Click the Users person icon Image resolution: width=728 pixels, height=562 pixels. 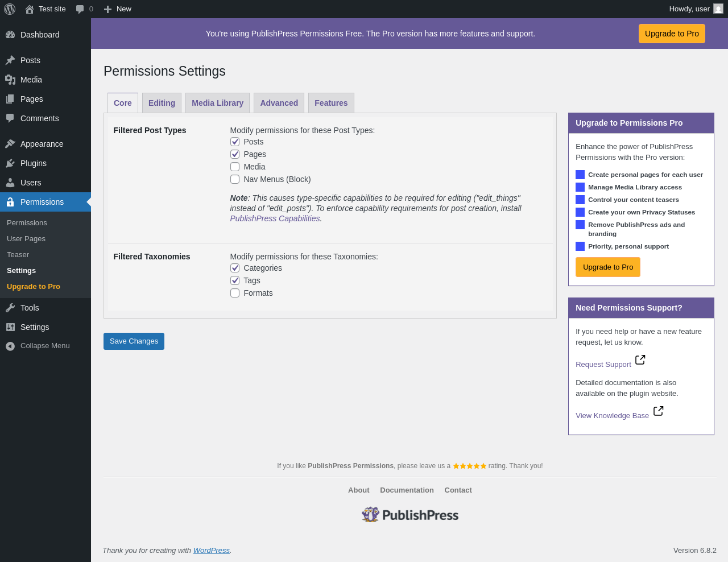coord(10,183)
